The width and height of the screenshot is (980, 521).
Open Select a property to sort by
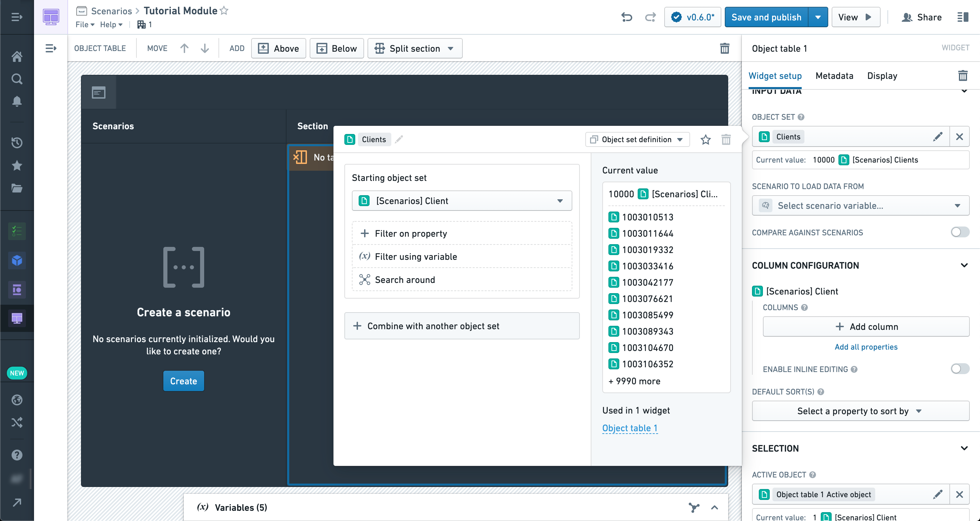point(861,411)
